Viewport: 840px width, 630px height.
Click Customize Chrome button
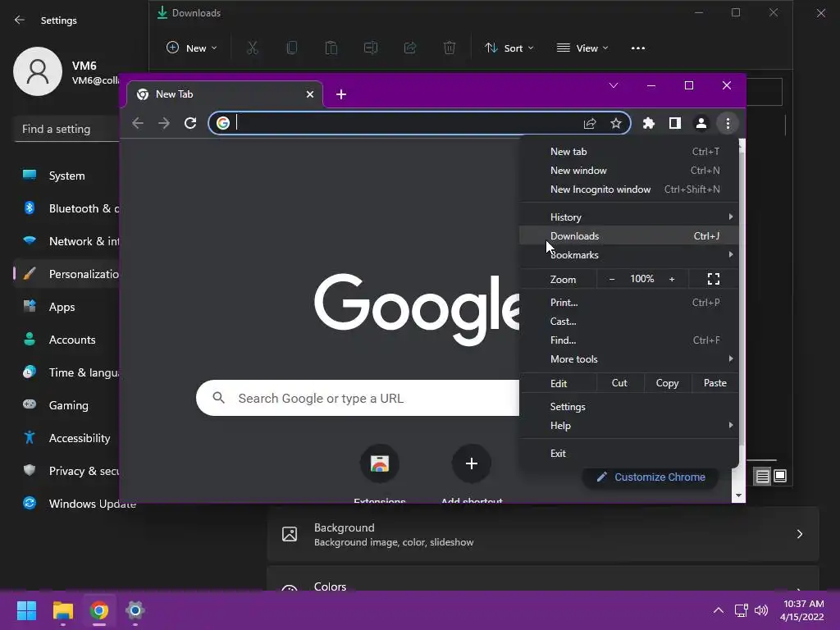click(651, 477)
